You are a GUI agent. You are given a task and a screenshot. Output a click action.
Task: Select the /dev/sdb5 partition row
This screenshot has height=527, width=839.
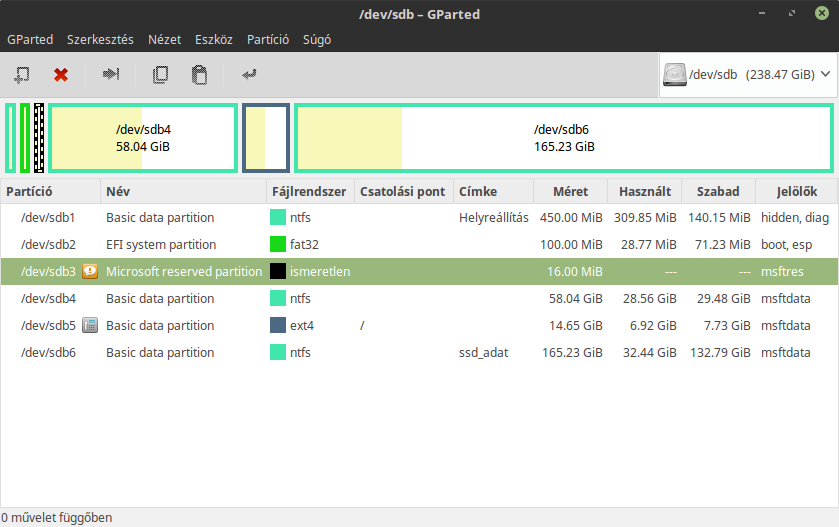pos(420,325)
